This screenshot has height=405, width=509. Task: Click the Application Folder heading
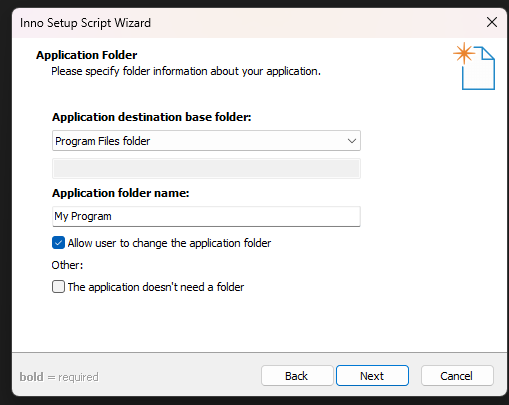87,55
